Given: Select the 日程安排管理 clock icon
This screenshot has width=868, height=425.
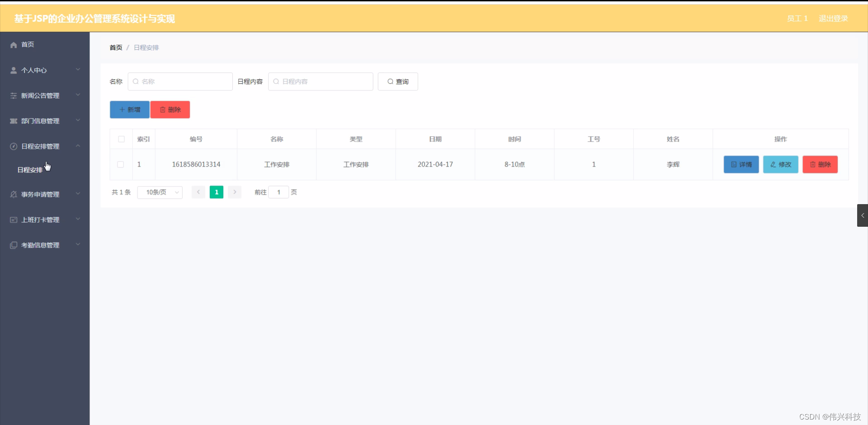Looking at the screenshot, I should click(13, 146).
